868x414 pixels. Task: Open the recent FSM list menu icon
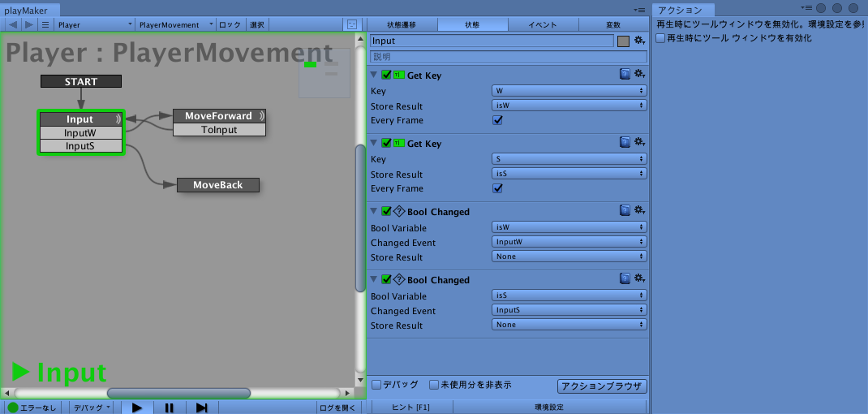point(45,24)
